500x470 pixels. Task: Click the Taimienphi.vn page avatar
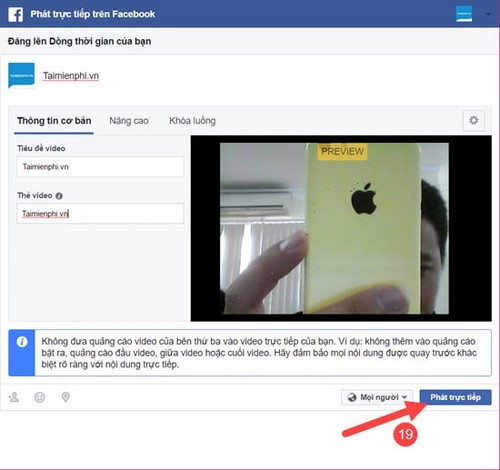(x=21, y=75)
